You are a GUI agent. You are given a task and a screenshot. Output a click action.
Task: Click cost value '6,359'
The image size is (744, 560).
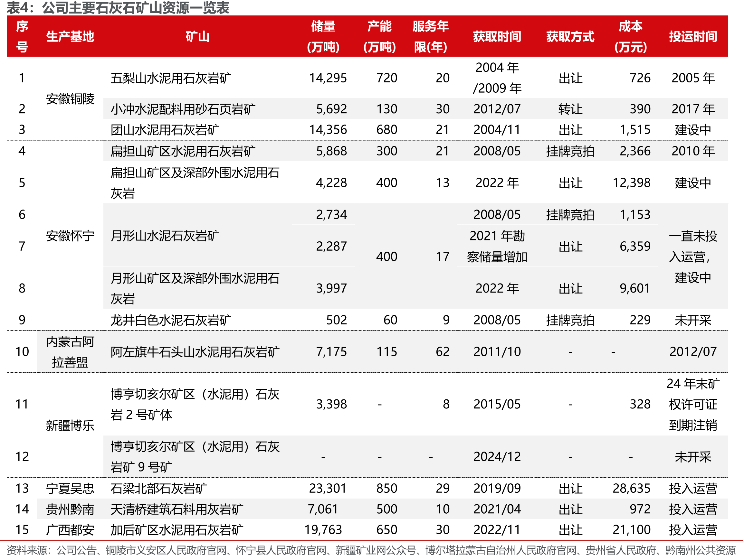tap(635, 247)
